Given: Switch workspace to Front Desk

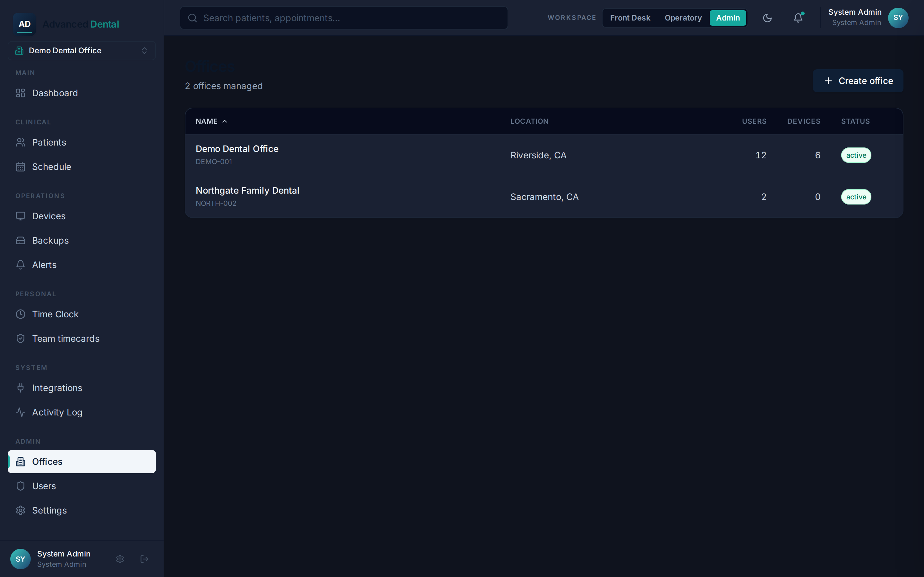Looking at the screenshot, I should (x=630, y=18).
